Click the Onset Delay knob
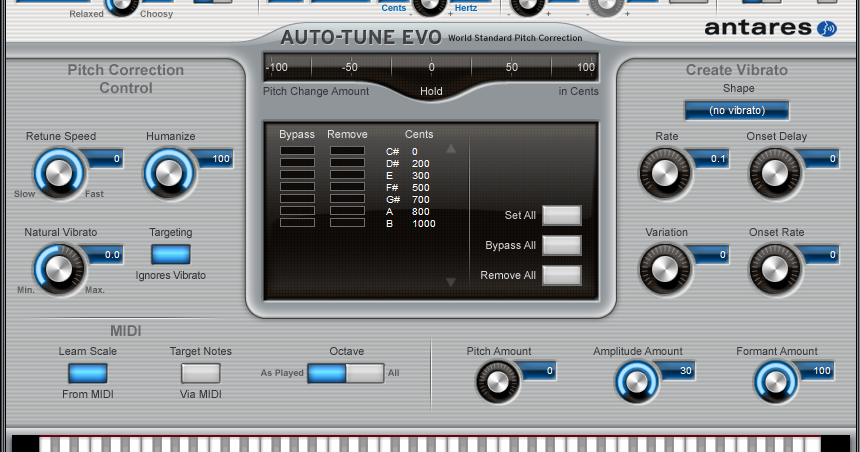The height and width of the screenshot is (452, 860). [774, 174]
